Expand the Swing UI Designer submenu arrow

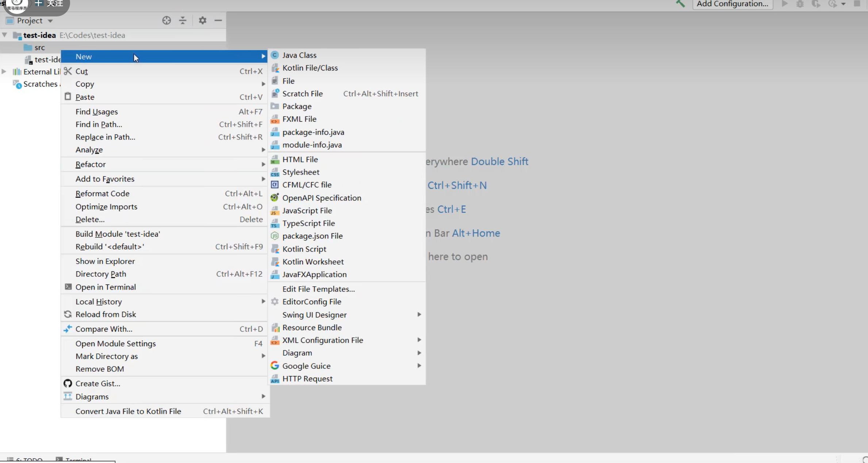pos(419,315)
